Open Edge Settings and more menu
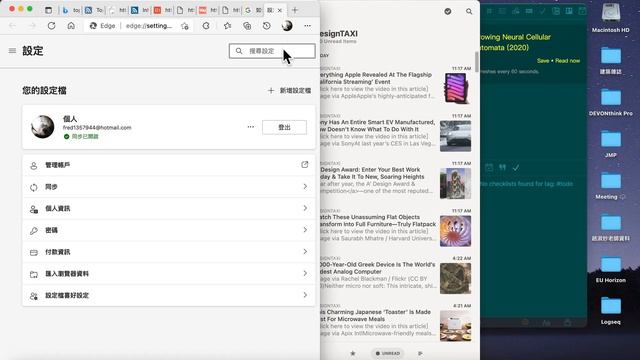The height and width of the screenshot is (360, 640). [x=307, y=26]
